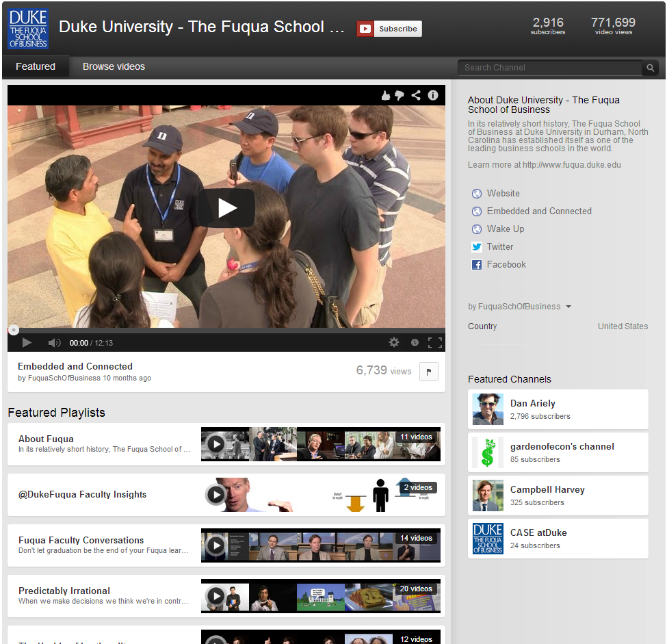Click the Twitter icon in the channel links
This screenshot has height=644, width=667.
click(x=476, y=246)
